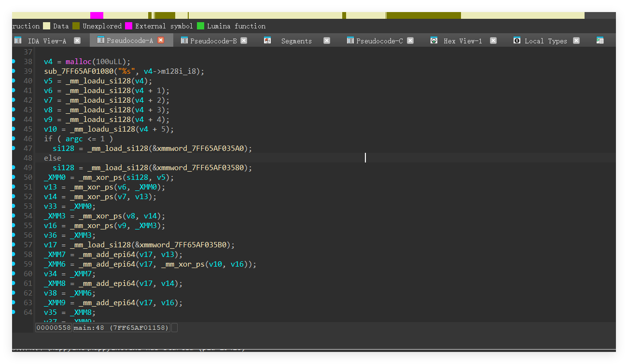Click the Local Types tab icon
The height and width of the screenshot is (364, 628).
pyautogui.click(x=517, y=40)
